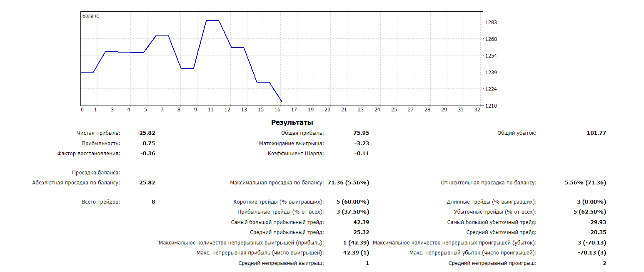
Task: Select the value "-70.13 (3)"
Action: (592, 252)
